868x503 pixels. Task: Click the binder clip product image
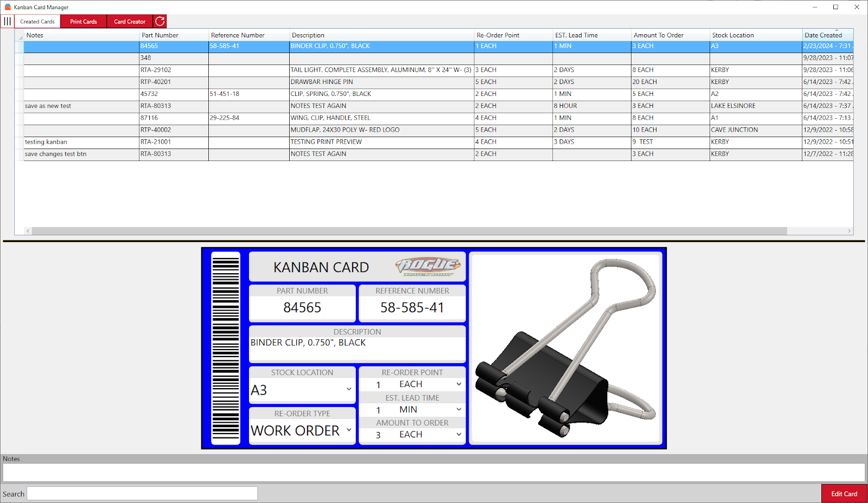pos(566,348)
